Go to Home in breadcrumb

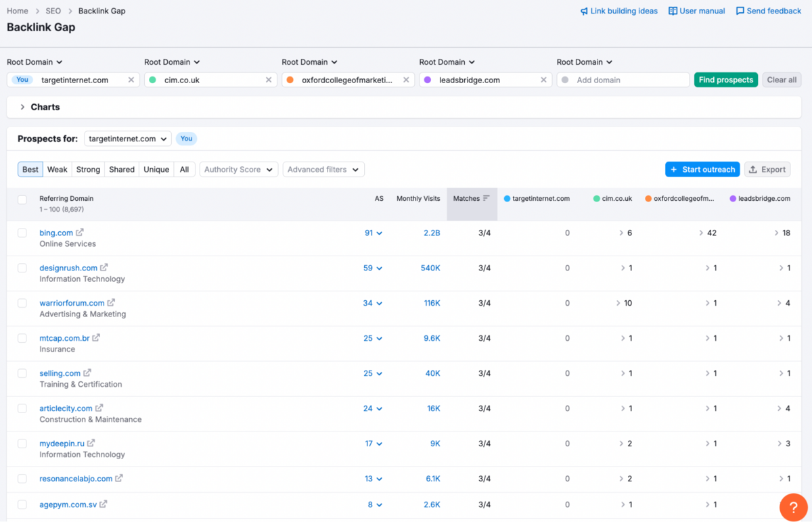coord(18,11)
